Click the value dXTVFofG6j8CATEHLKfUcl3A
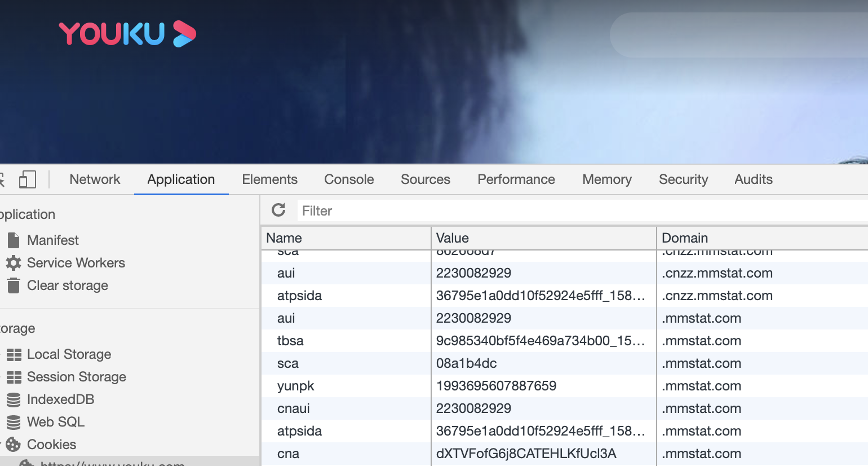This screenshot has height=466, width=868. coord(526,454)
